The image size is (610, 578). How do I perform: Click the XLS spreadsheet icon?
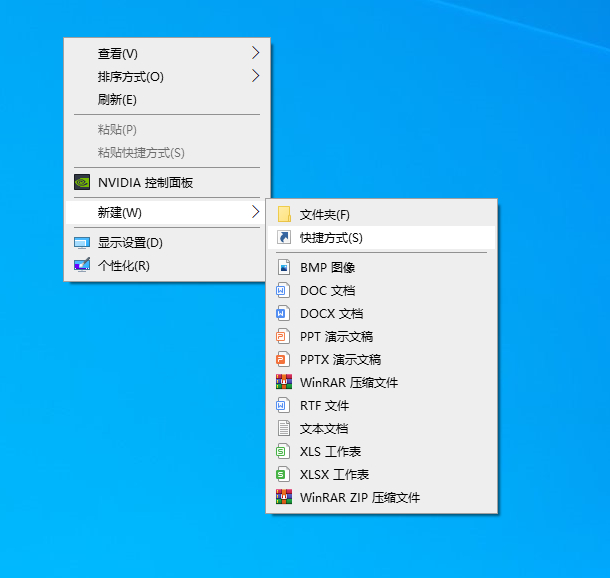(283, 451)
